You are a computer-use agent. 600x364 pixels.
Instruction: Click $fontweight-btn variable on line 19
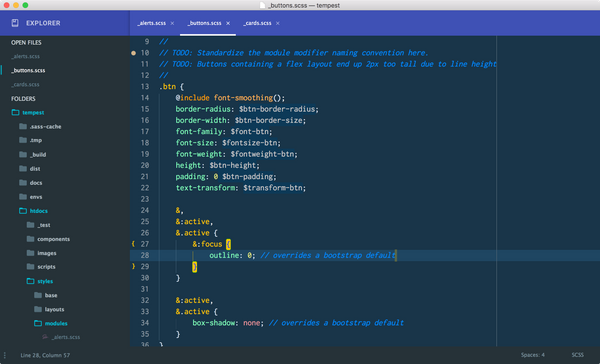[x=262, y=154]
